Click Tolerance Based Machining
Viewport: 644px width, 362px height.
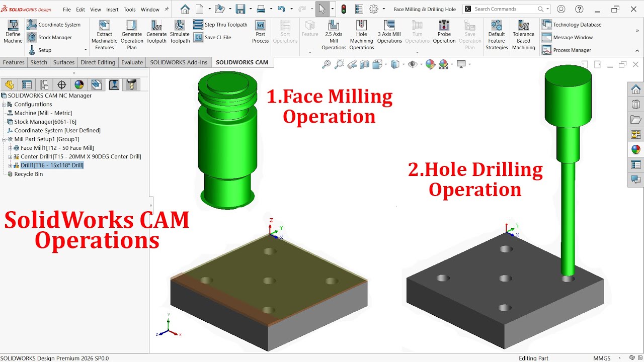(523, 35)
